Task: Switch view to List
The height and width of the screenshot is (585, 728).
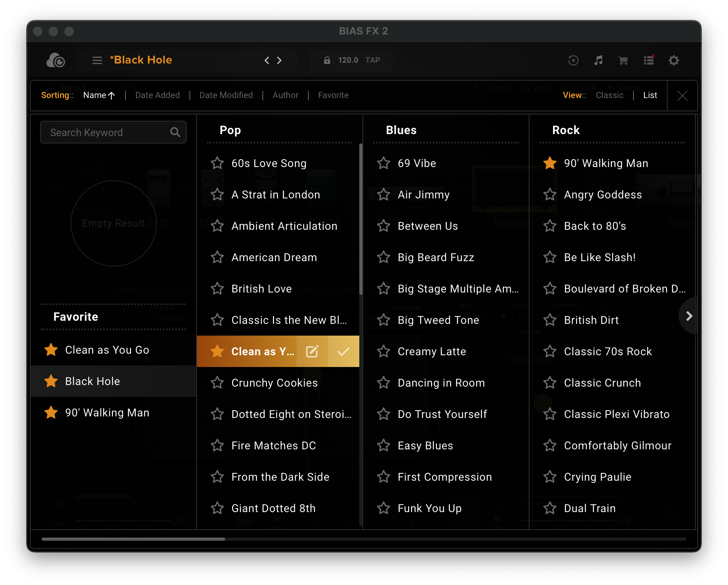Action: point(650,95)
